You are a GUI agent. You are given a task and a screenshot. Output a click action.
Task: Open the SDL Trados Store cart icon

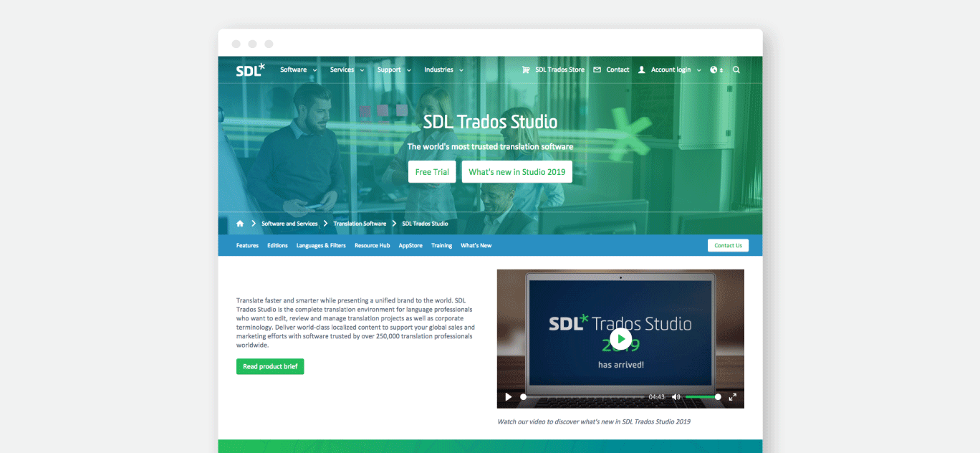[527, 69]
